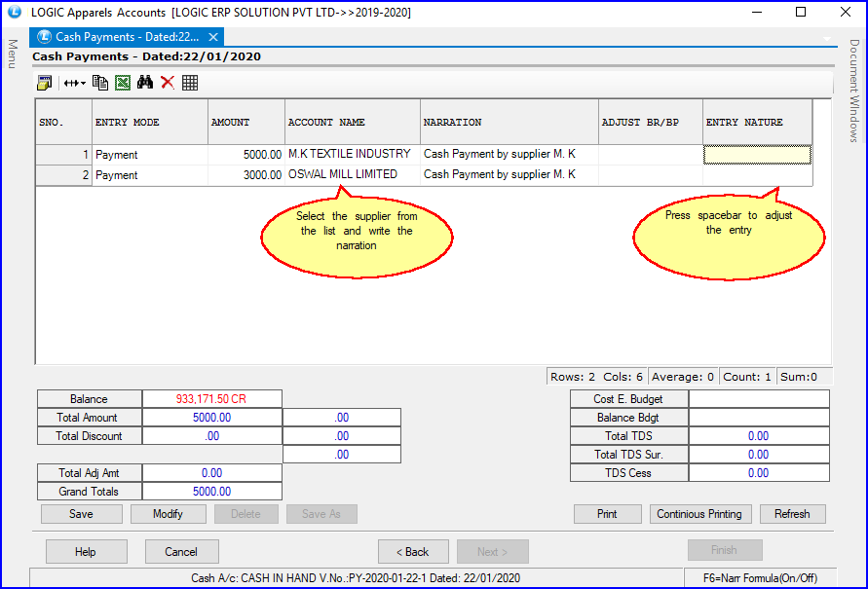Click the ENTRY NATURE column header
Screen dimensions: 868x589
coord(757,123)
